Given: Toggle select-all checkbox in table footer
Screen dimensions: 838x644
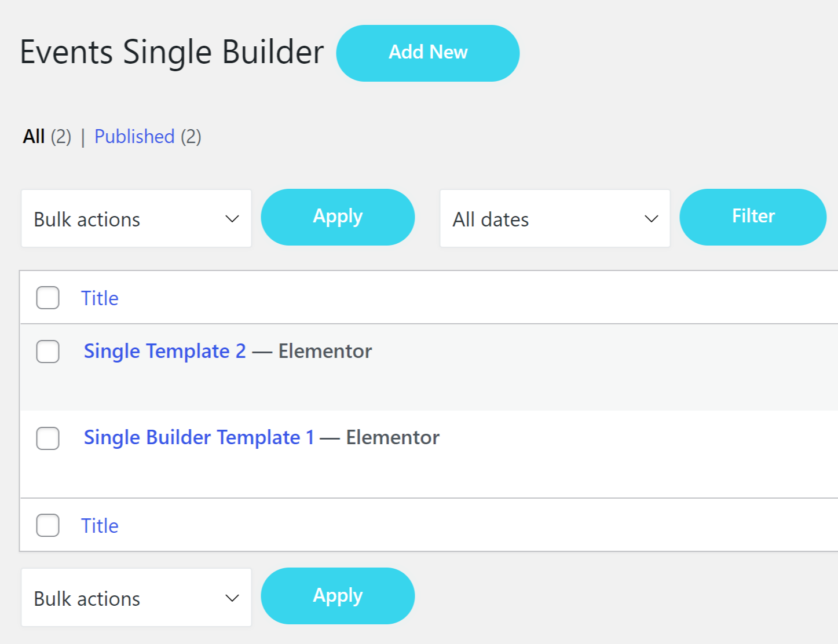Looking at the screenshot, I should (47, 525).
